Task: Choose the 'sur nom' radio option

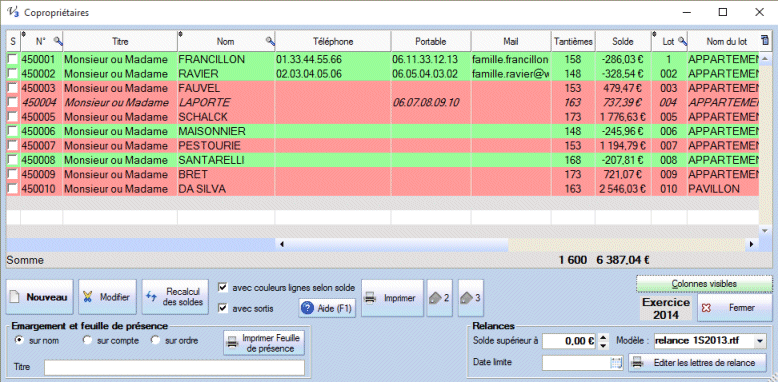Action: [20, 340]
